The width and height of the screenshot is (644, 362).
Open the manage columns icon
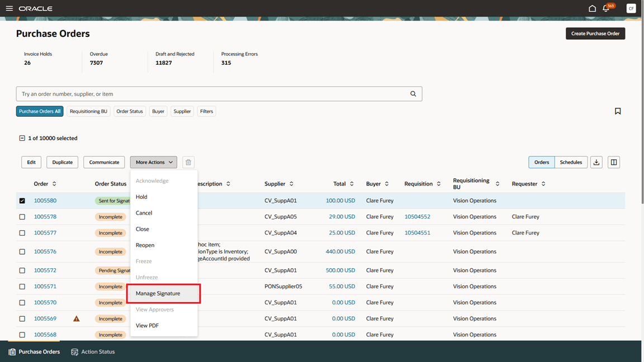pyautogui.click(x=613, y=161)
